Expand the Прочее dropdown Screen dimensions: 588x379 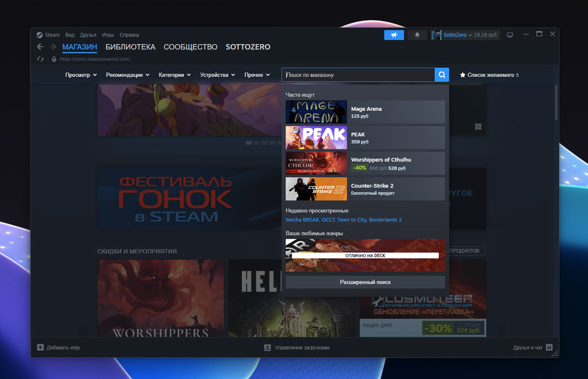pos(257,75)
